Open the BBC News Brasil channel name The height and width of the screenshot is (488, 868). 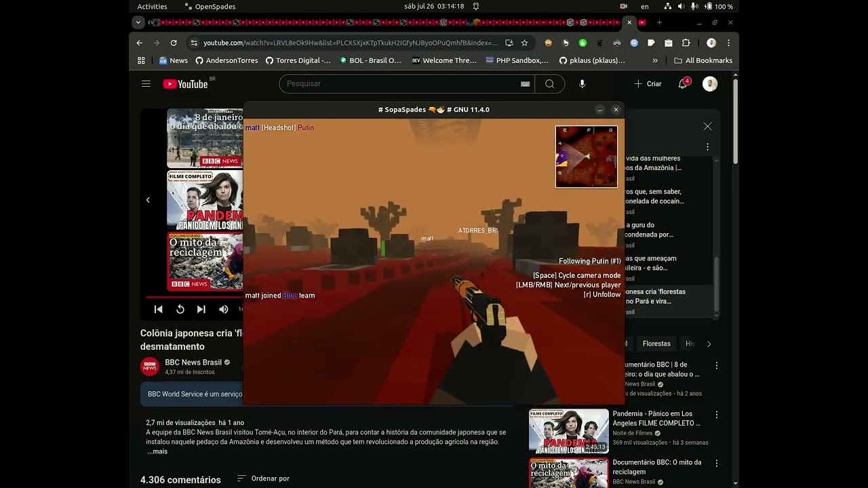point(193,363)
